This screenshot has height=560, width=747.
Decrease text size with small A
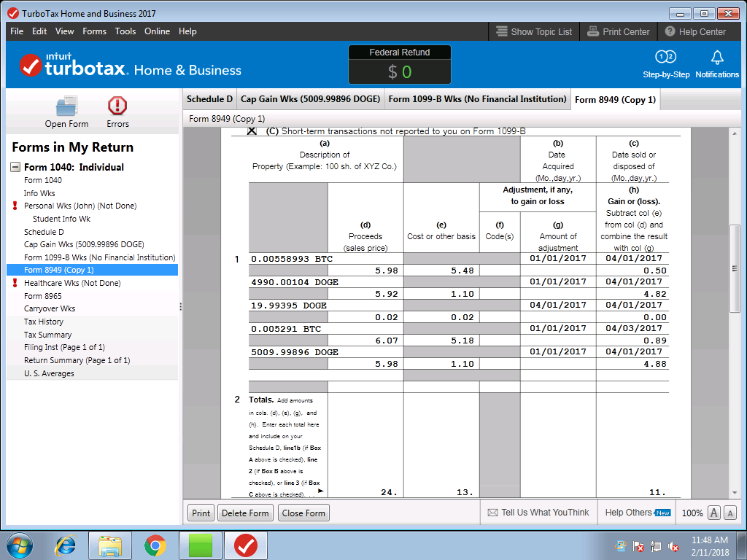[730, 513]
